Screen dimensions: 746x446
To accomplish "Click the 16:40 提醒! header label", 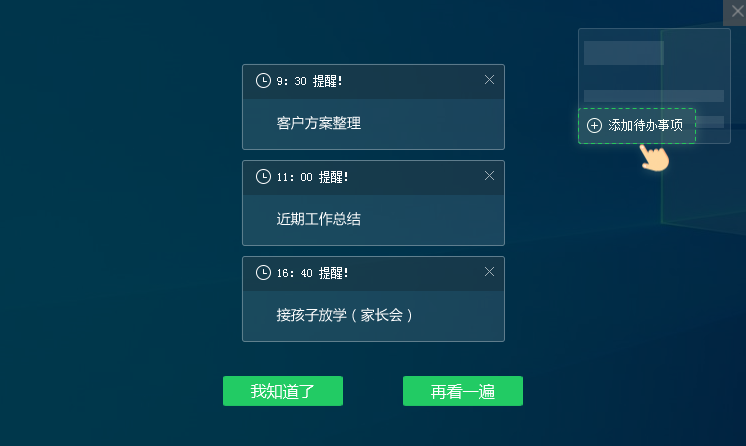I will (312, 272).
